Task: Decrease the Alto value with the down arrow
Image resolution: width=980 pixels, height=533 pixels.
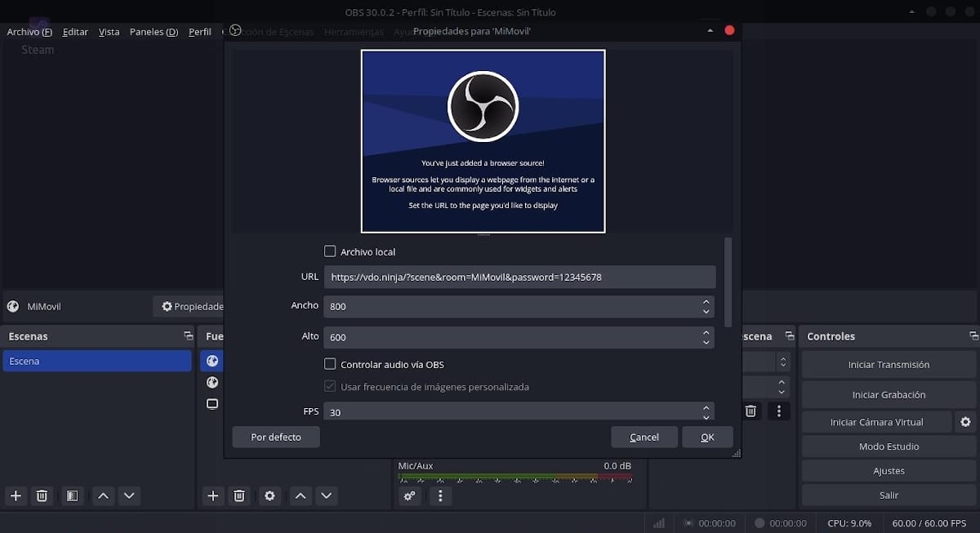Action: click(x=706, y=342)
